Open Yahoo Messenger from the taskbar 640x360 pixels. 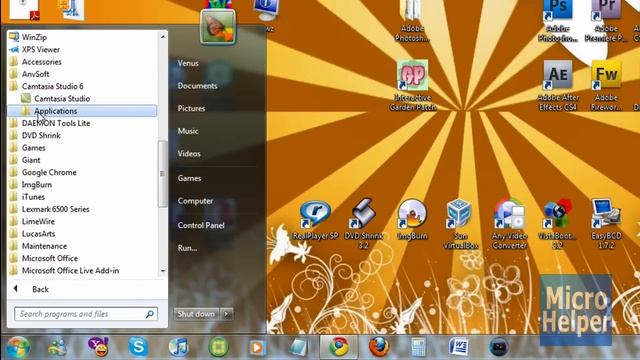click(98, 347)
